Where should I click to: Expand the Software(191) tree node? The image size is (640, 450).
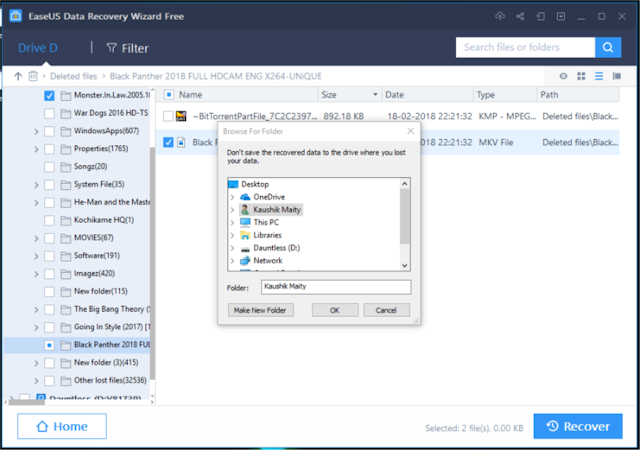coord(36,256)
